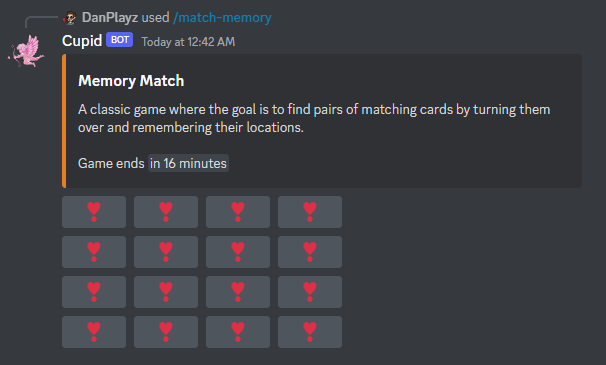Flip the second card in the third row
Screen dimensions: 606x365
tap(166, 292)
